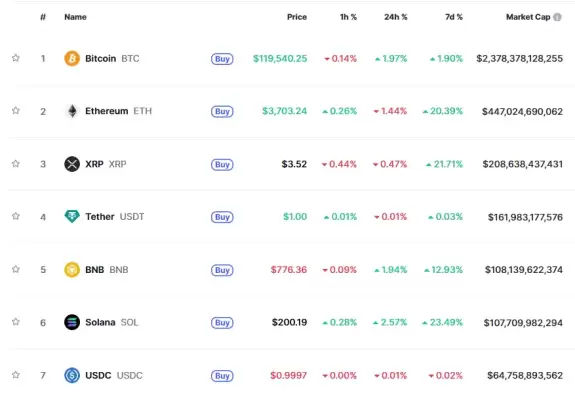Screen dimensions: 575x397
Task: Sort by the 24h % column header
Action: tap(395, 17)
